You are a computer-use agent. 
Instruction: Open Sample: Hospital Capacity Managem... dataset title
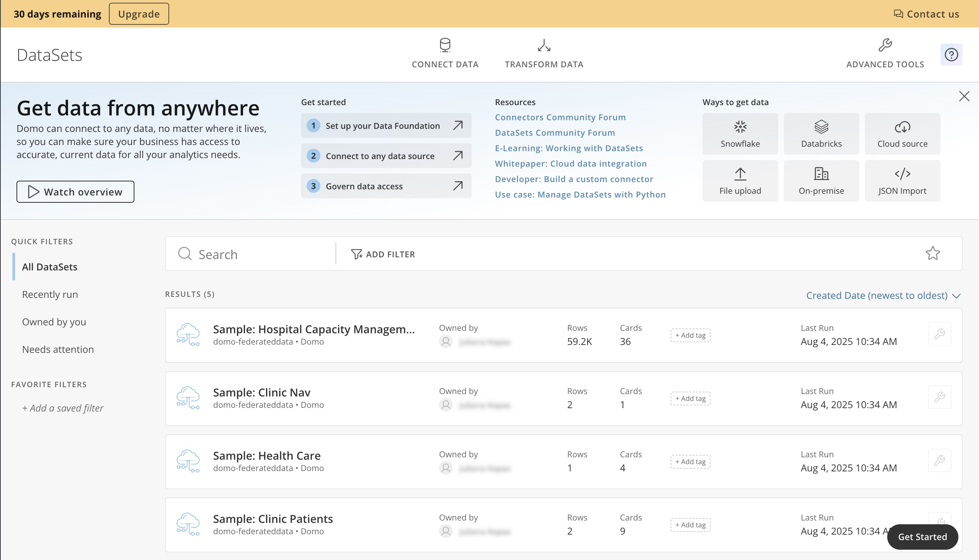click(314, 329)
